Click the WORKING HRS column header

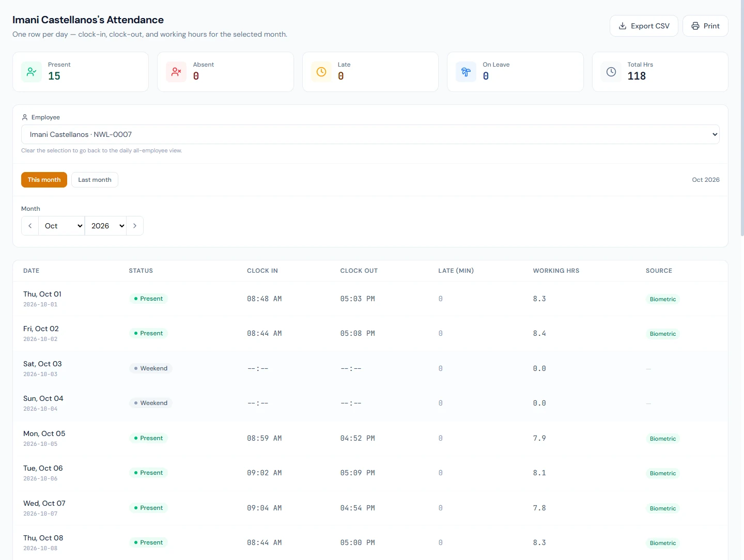(x=556, y=271)
